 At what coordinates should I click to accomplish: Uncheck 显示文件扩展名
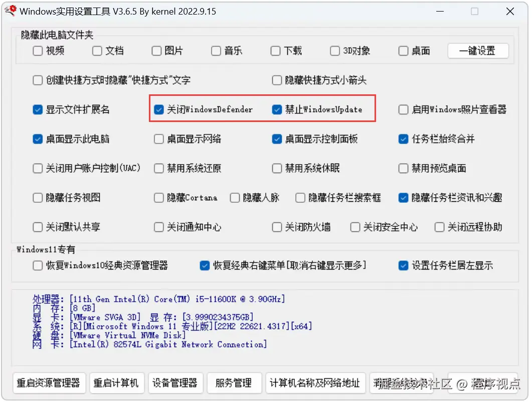coord(38,110)
